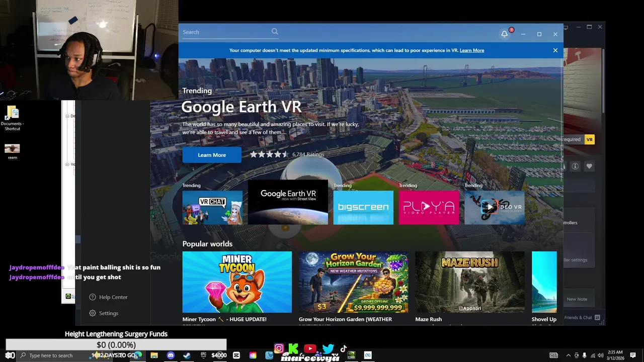Open the Miner Tycoon world thumbnail
Screen dimensions: 644x362
[237, 282]
